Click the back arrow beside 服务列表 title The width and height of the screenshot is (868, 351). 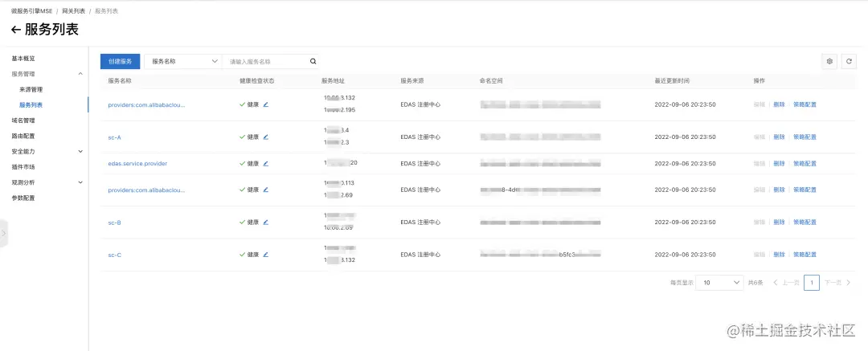point(16,30)
